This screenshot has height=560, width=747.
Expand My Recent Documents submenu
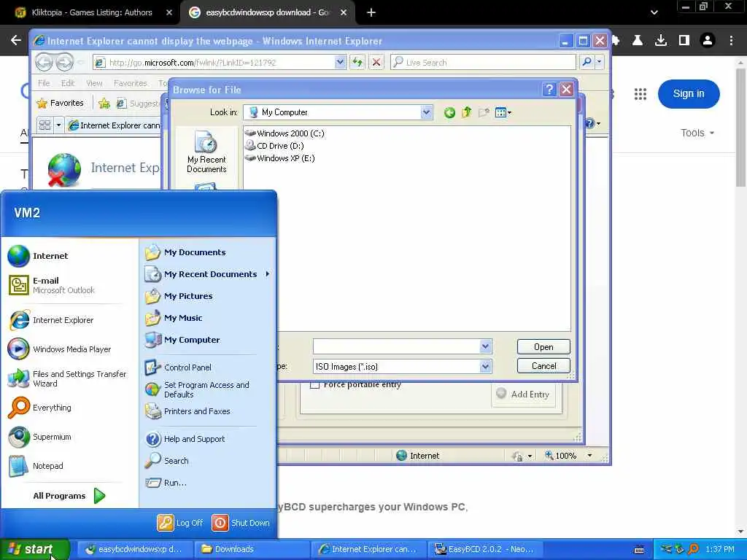pos(268,274)
